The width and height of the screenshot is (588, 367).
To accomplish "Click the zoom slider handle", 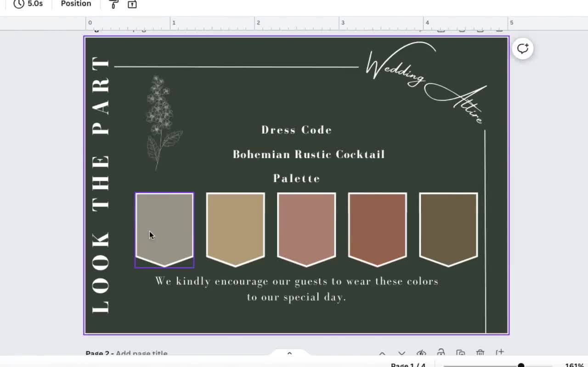I will [x=521, y=366].
